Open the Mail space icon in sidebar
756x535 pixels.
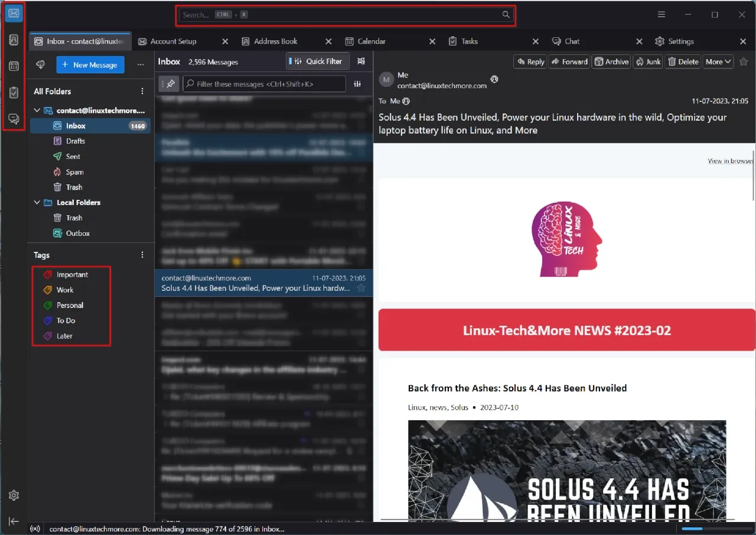(x=14, y=13)
